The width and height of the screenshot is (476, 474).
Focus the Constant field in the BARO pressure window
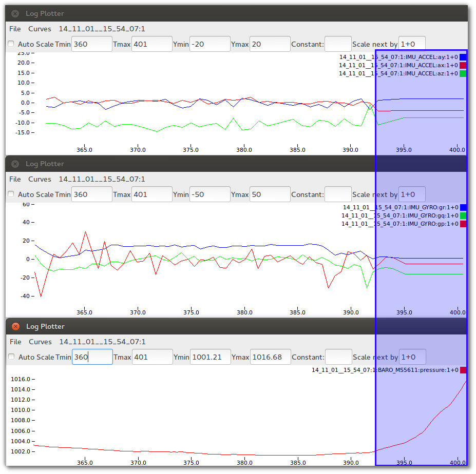pyautogui.click(x=338, y=357)
